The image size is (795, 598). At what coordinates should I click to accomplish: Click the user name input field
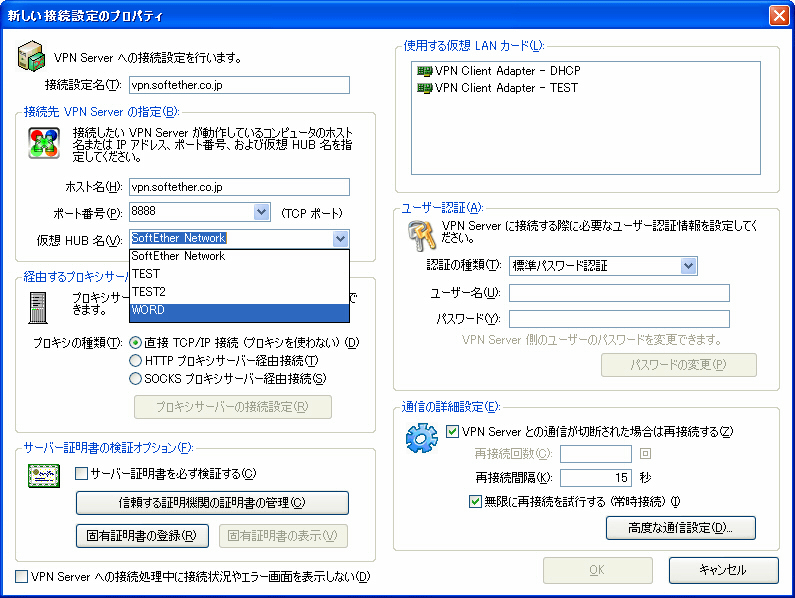tap(619, 293)
